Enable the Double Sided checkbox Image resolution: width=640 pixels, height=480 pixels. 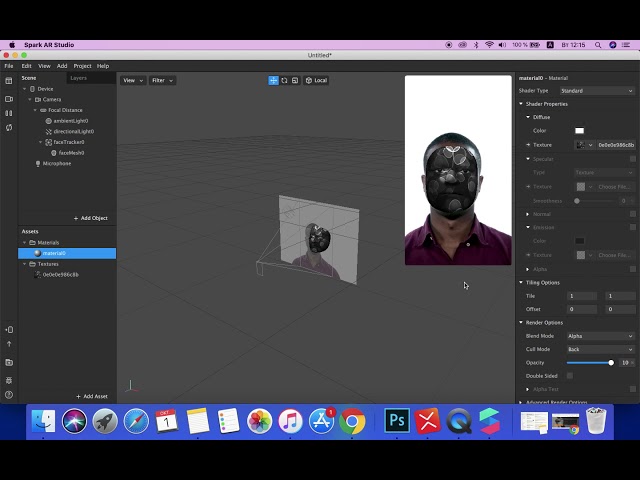pyautogui.click(x=570, y=375)
